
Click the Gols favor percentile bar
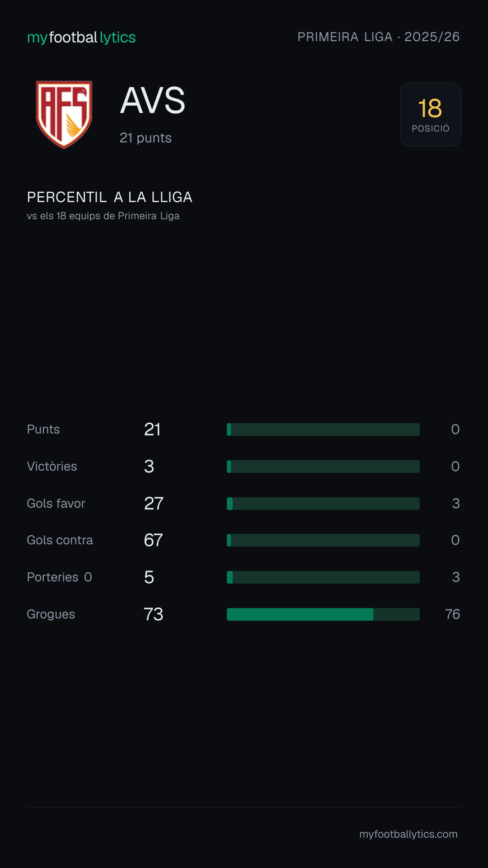pos(323,504)
